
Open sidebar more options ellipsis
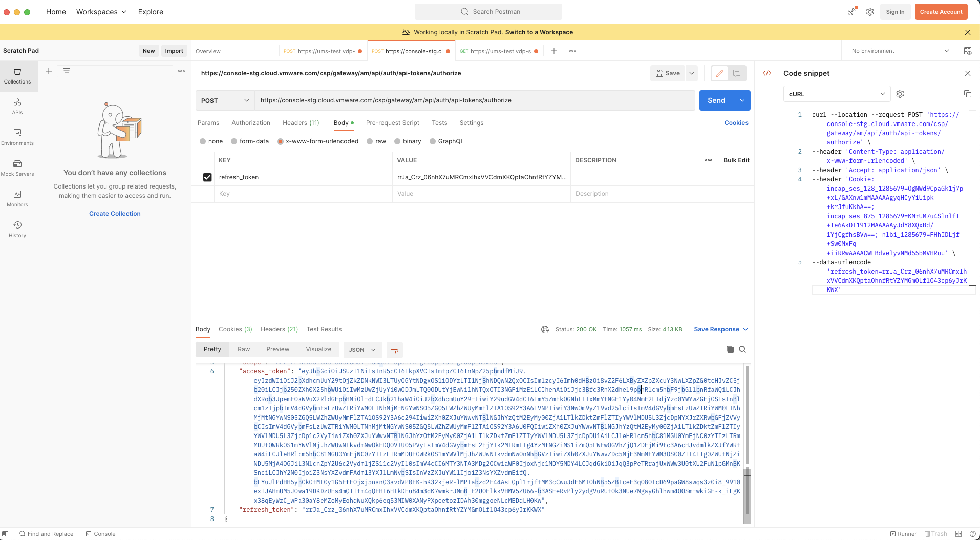tap(181, 71)
